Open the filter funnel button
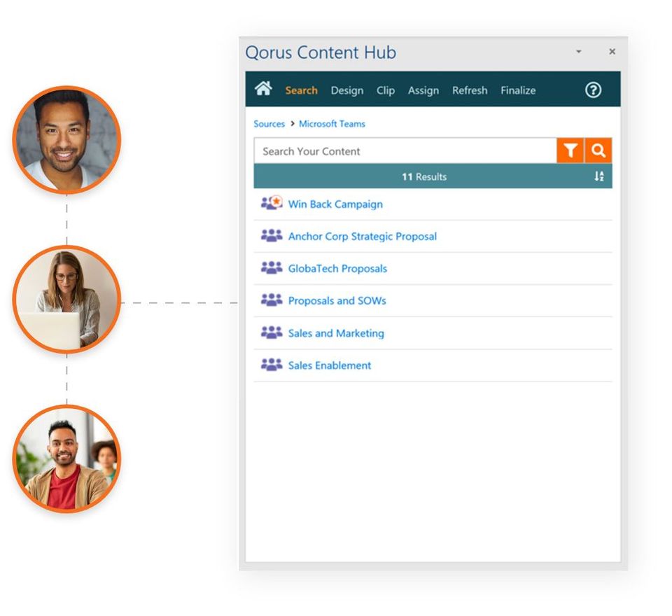 click(x=570, y=150)
